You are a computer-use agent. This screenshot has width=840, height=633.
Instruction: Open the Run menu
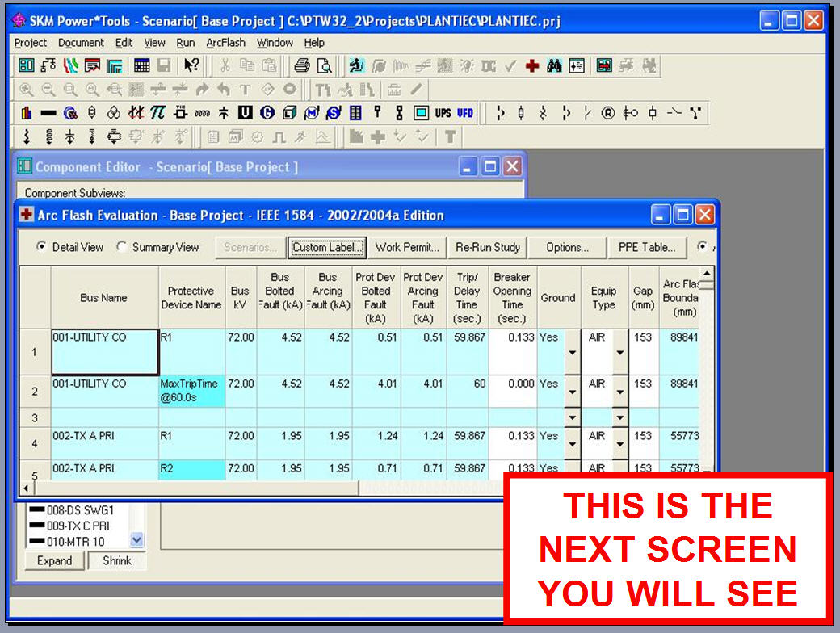tap(186, 43)
